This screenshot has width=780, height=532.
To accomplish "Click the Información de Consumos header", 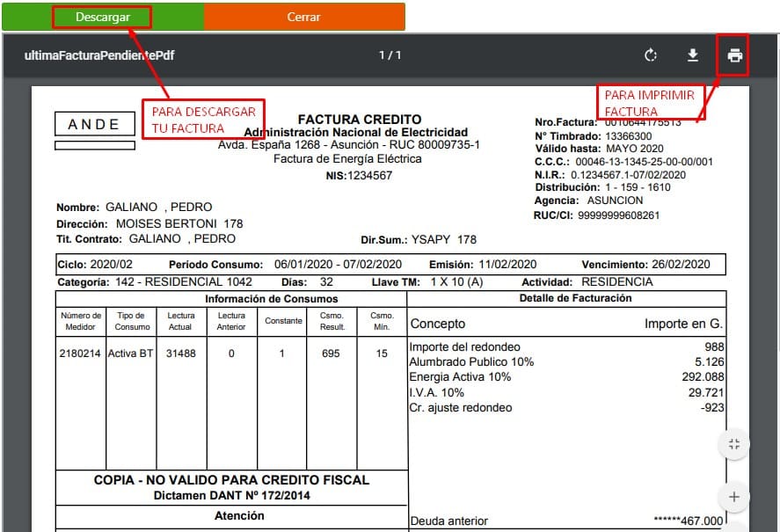I will point(272,299).
